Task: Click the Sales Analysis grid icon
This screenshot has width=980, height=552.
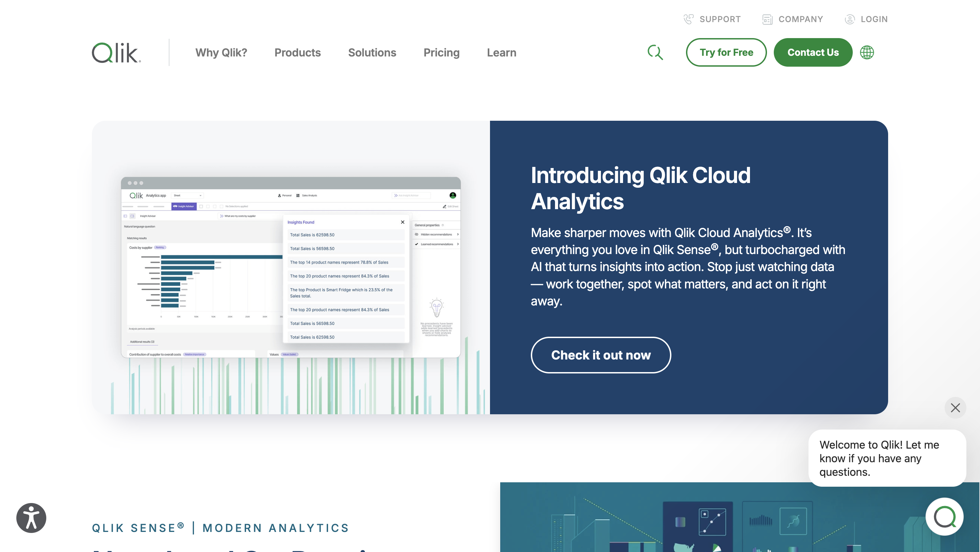Action: coord(298,196)
